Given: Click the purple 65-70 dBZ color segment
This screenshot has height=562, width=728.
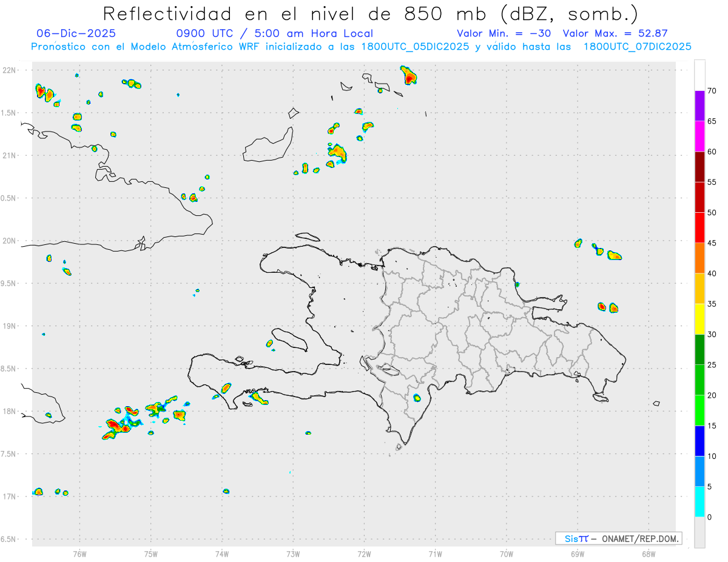Looking at the screenshot, I should [x=699, y=106].
